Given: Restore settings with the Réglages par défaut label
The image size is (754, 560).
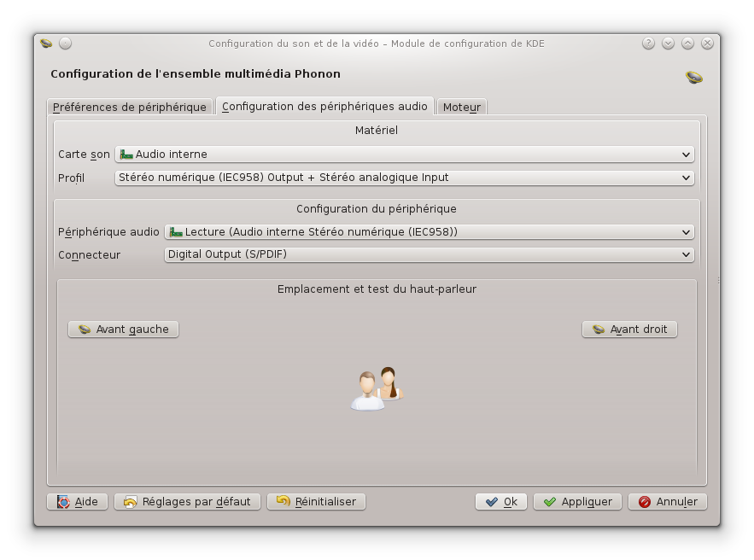Looking at the screenshot, I should 196,502.
